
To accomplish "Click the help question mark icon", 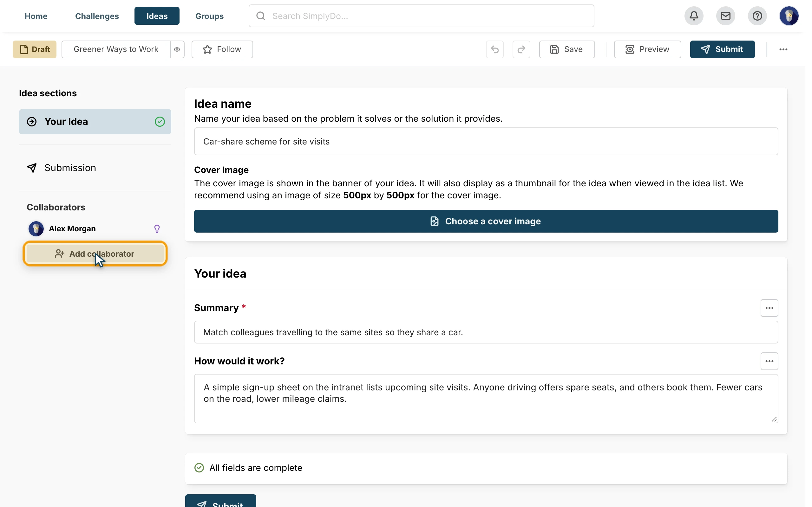I will tap(757, 16).
